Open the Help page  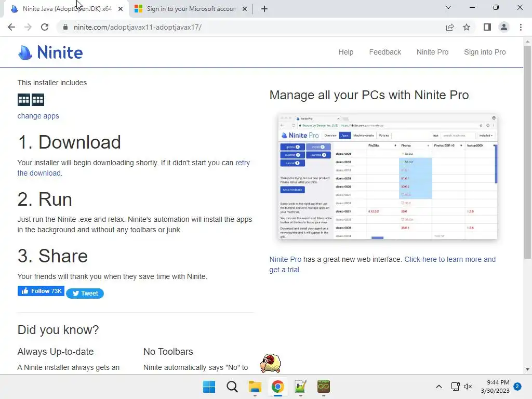coord(345,52)
